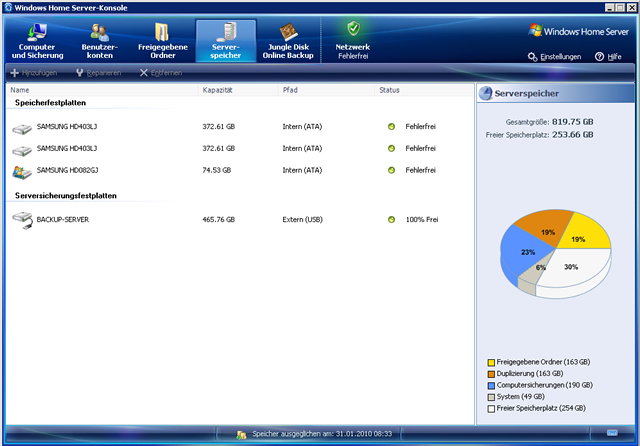The image size is (640, 446).
Task: Click the Speicher ausgeglichen status bar text
Action: tap(322, 434)
